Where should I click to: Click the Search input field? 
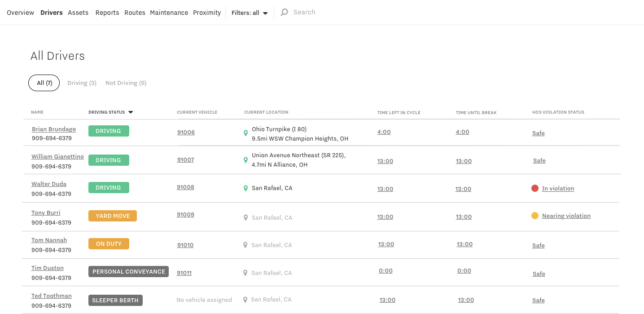tap(304, 13)
